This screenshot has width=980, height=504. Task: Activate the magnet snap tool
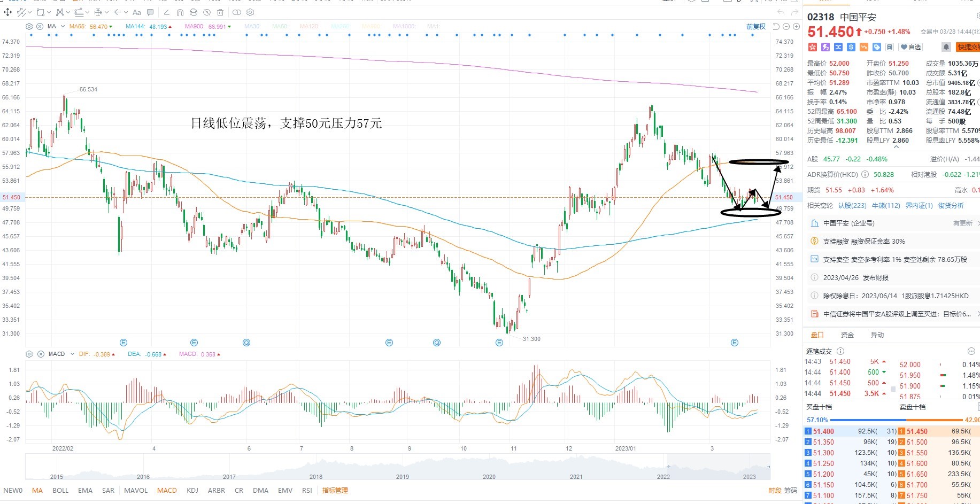[x=180, y=12]
